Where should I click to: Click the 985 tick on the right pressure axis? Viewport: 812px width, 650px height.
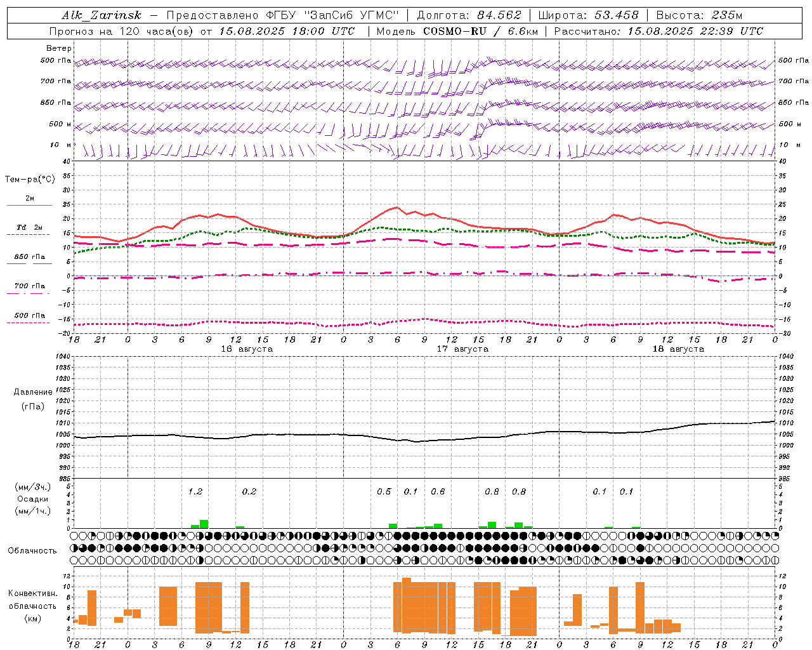(787, 479)
